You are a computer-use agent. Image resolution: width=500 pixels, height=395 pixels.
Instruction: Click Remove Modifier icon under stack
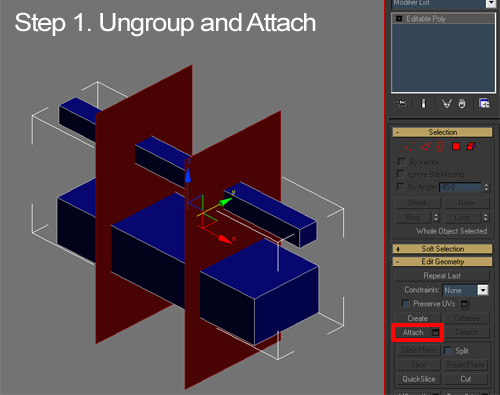tap(462, 104)
